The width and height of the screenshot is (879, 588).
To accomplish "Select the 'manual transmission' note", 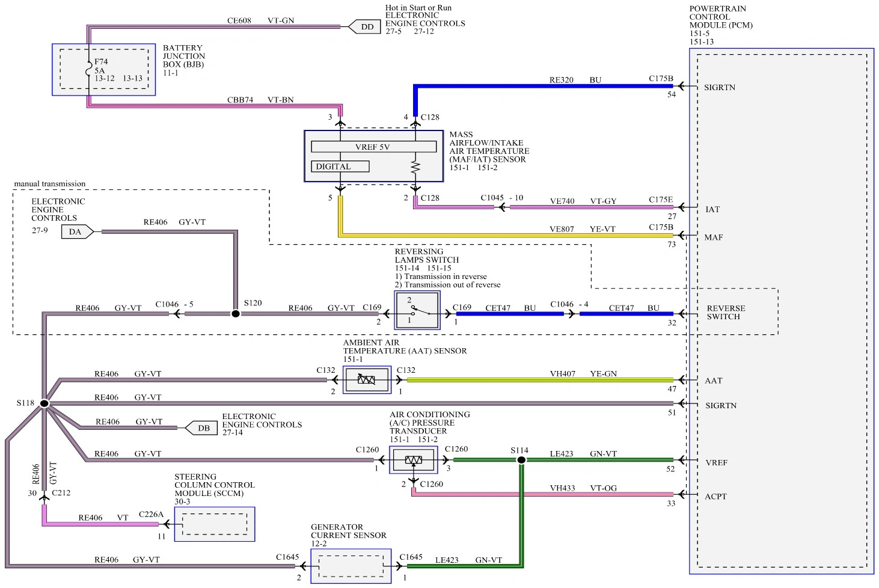I will (50, 184).
